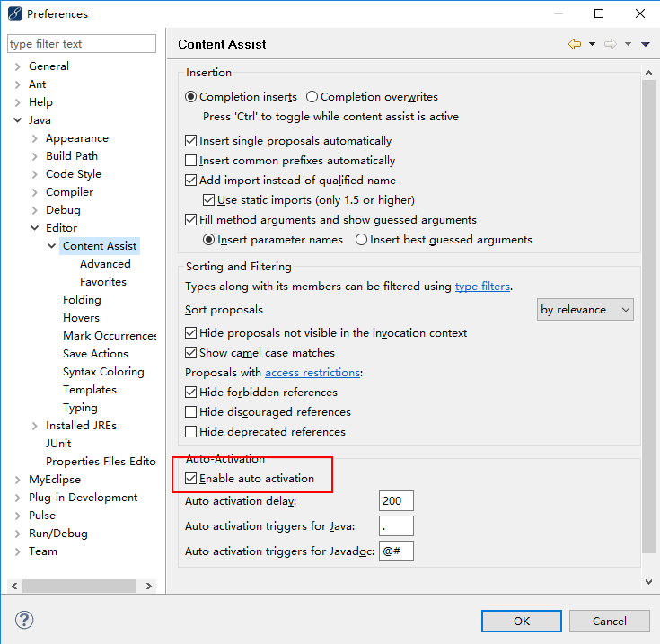The image size is (660, 644).
Task: Expand the Help tree node
Action: tap(18, 102)
